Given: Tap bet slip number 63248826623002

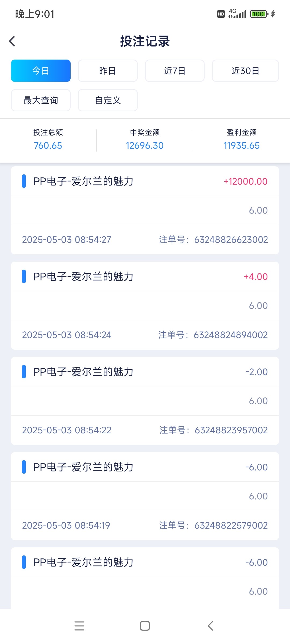Looking at the screenshot, I should [x=231, y=240].
